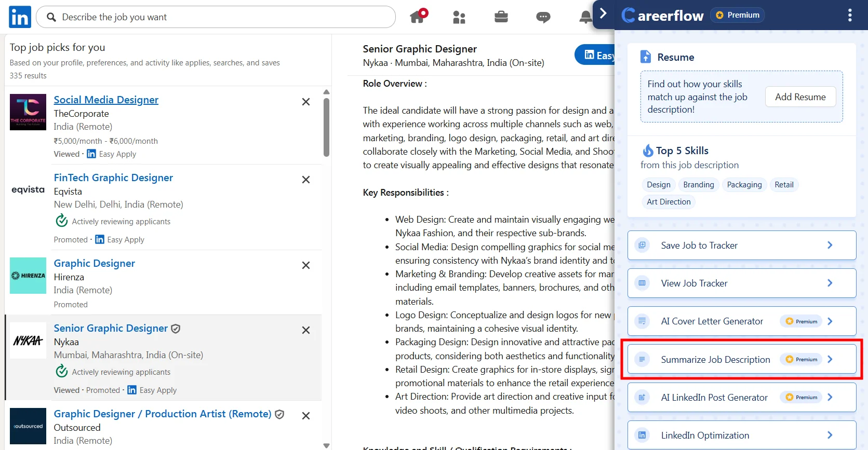
Task: Click the search magnifier icon
Action: point(51,17)
